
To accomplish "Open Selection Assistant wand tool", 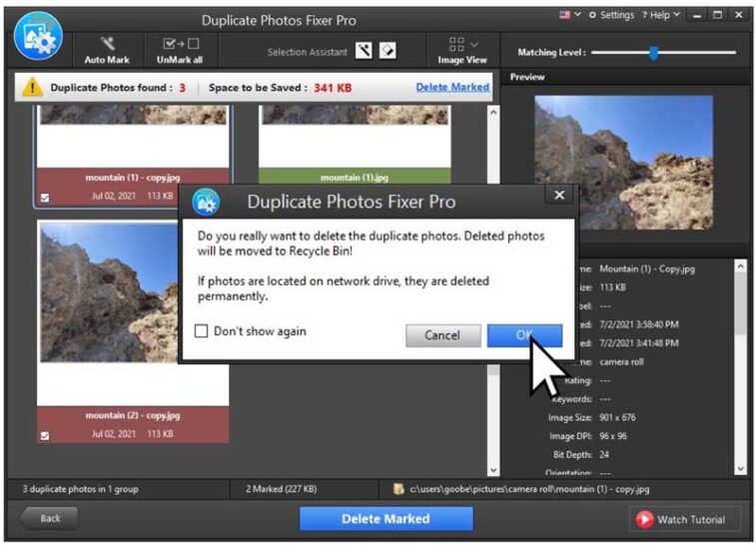I will pos(364,50).
